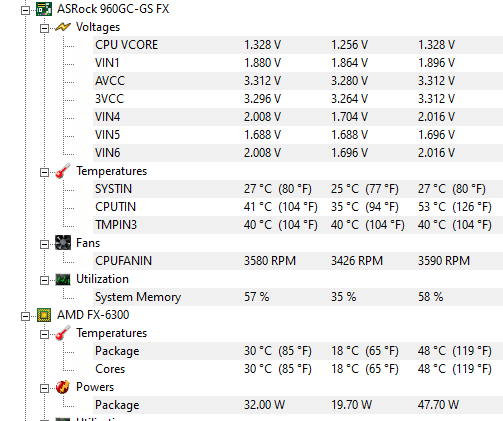
Task: Collapse the motherboard Utilization section
Action: tap(44, 281)
